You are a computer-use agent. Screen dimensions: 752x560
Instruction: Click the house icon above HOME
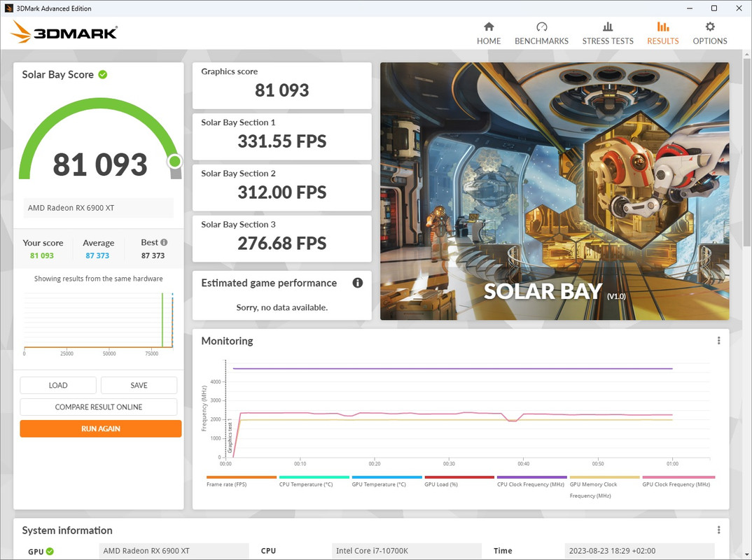point(489,27)
